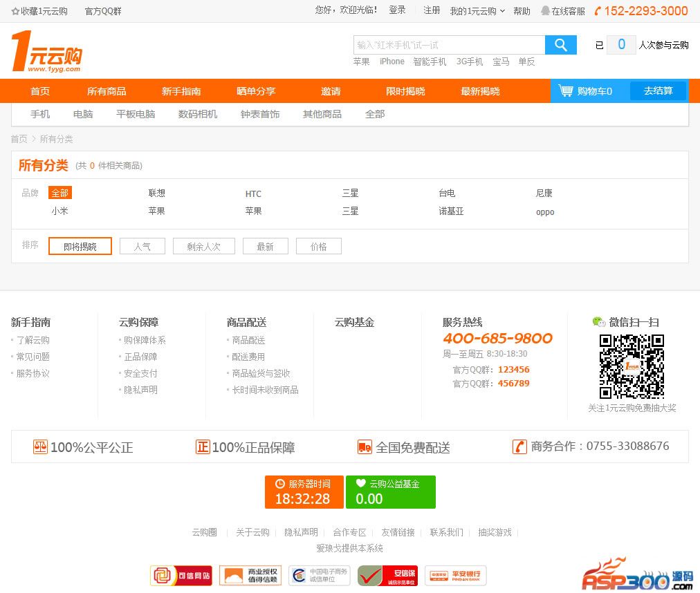
Task: Sort products by 价格
Action: [319, 246]
